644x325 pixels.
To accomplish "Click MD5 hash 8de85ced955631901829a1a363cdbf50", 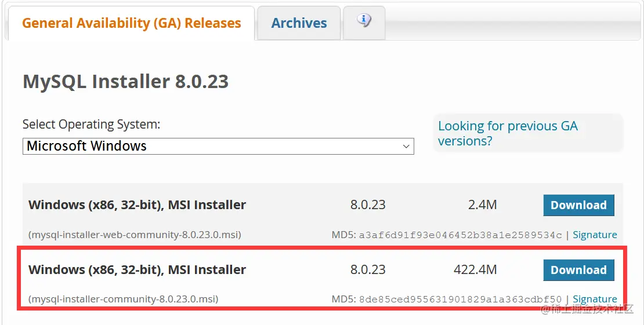I will pos(461,300).
